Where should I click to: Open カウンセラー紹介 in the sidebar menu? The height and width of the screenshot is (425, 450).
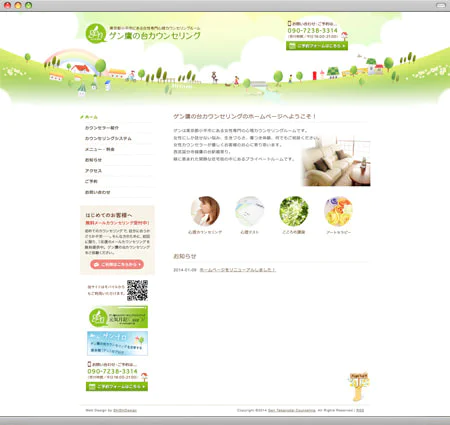[x=102, y=128]
